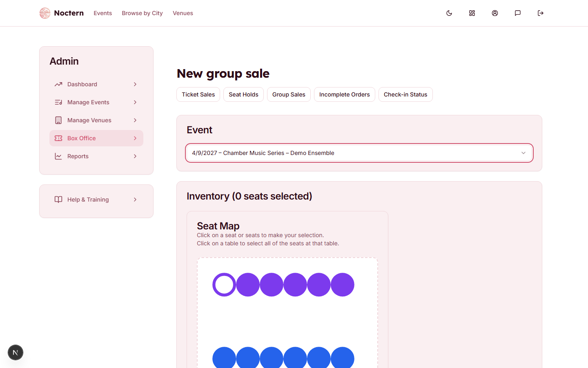
Task: Select the third blue seat
Action: pos(272,358)
